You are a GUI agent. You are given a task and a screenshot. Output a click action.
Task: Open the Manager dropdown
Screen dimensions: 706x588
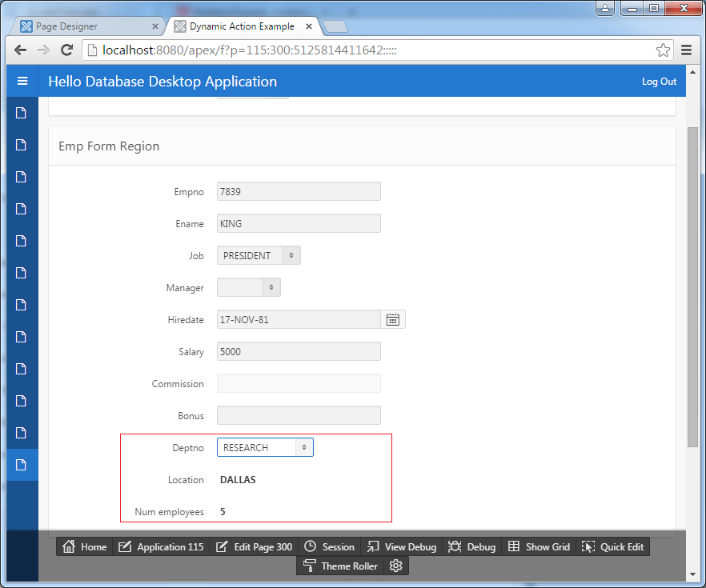(248, 287)
